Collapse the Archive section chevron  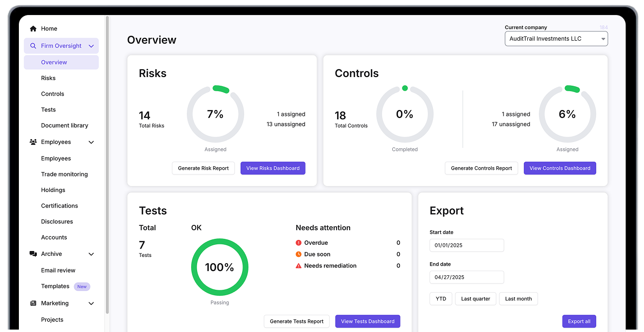tap(91, 254)
